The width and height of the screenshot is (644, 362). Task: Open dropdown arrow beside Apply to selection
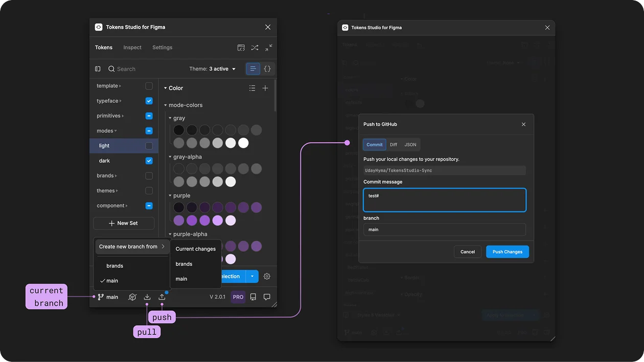(x=252, y=276)
